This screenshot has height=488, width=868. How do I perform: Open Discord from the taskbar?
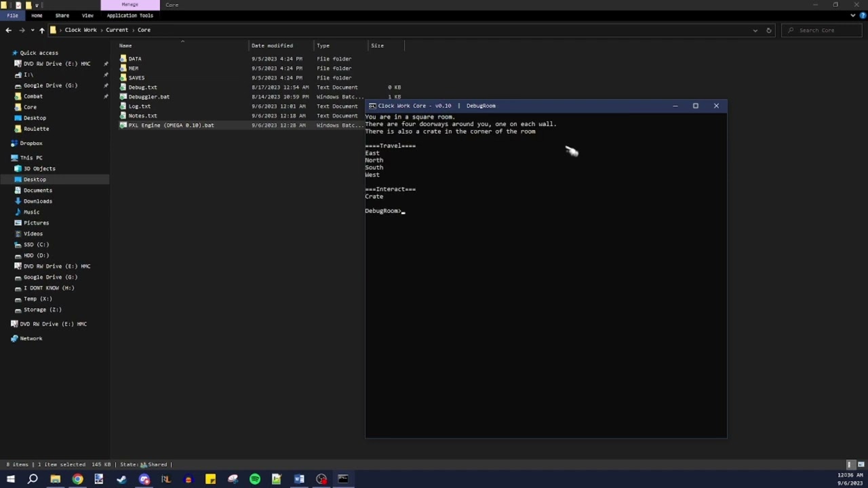tap(144, 479)
